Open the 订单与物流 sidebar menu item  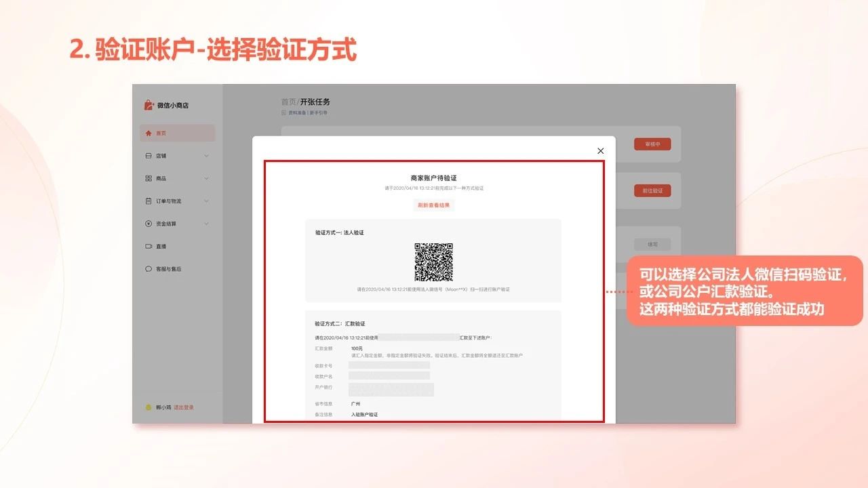pyautogui.click(x=178, y=201)
